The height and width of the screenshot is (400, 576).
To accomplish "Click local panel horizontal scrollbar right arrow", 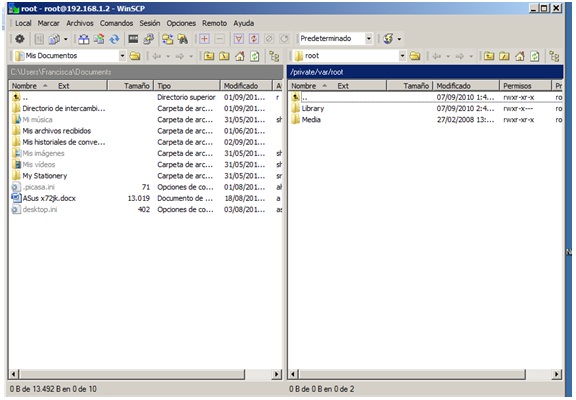I will (277, 374).
